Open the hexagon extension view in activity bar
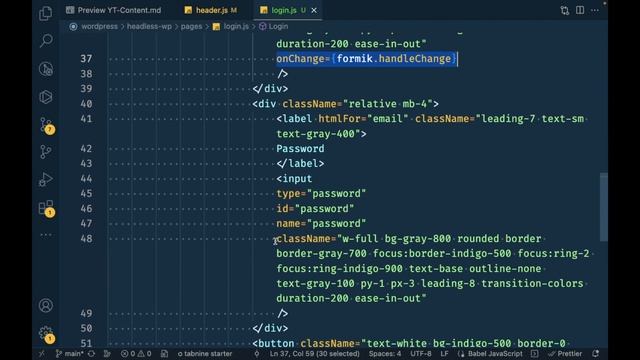This screenshot has width=640, height=360. (46, 97)
